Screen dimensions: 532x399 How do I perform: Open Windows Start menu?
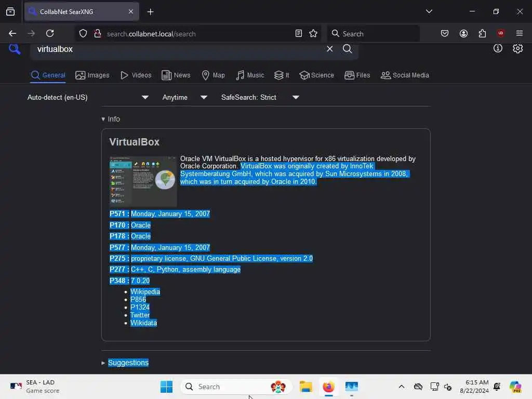pyautogui.click(x=166, y=387)
